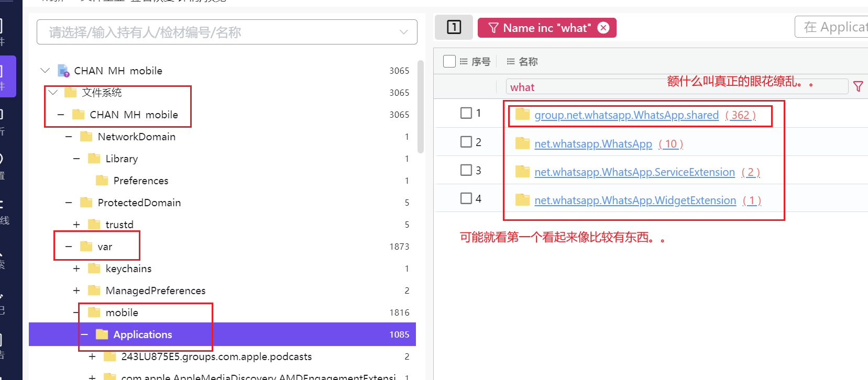Collapse the 文件系统 tree node
Image resolution: width=868 pixels, height=380 pixels.
[53, 93]
